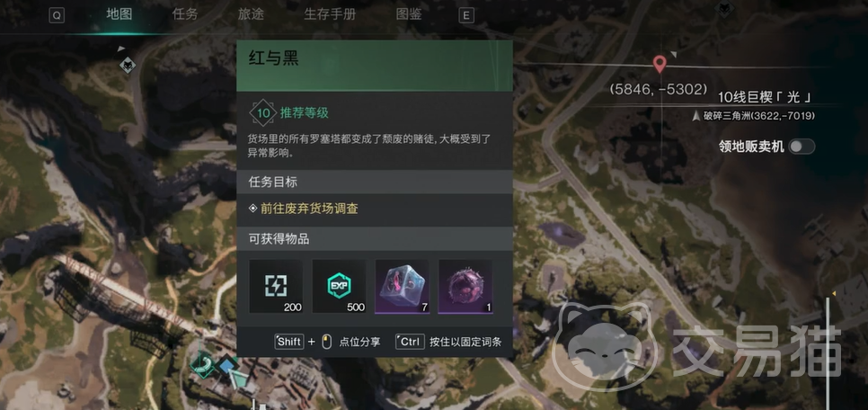Image resolution: width=868 pixels, height=410 pixels.
Task: Click the energy link reward icon
Action: (276, 287)
